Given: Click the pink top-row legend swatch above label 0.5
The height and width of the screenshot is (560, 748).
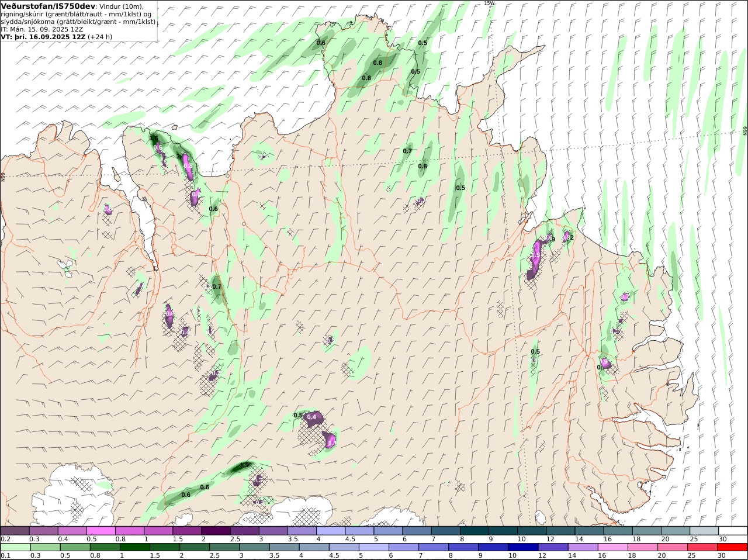Looking at the screenshot, I should coord(101,530).
